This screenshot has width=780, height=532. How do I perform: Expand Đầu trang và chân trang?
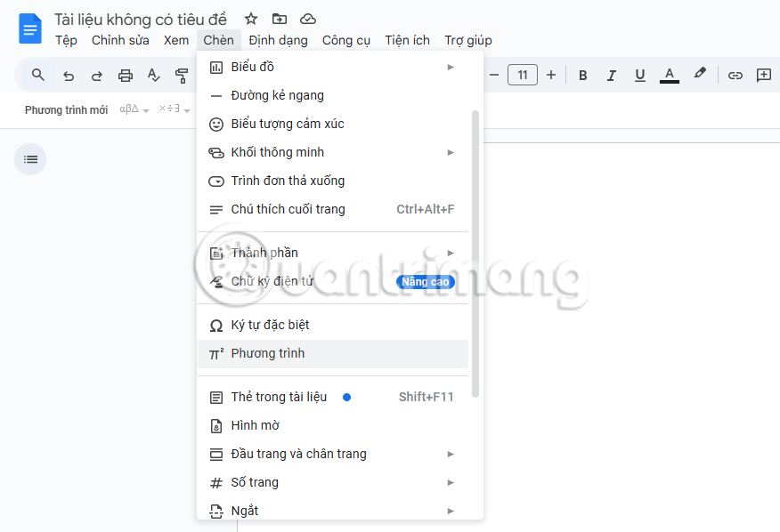(x=333, y=454)
